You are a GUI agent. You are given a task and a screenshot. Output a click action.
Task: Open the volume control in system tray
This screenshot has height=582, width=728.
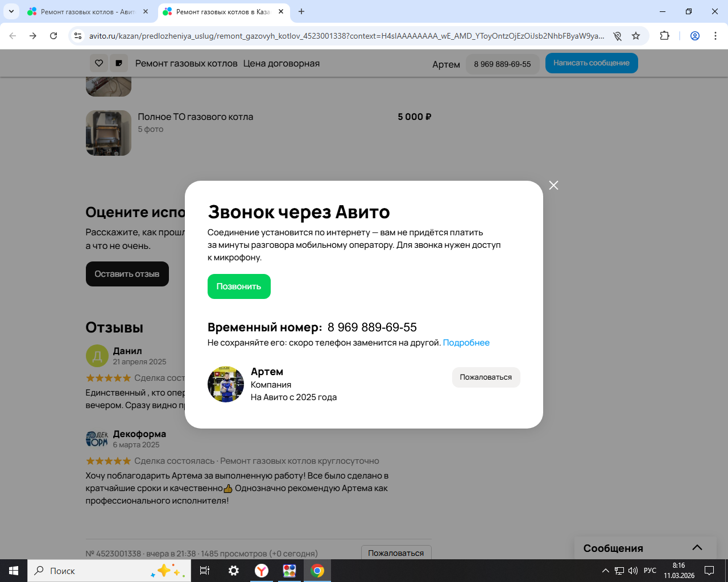coord(632,571)
